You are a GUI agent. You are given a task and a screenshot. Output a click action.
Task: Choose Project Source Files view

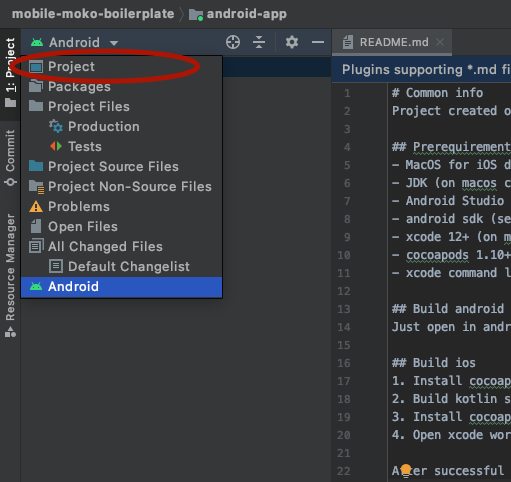(122, 167)
